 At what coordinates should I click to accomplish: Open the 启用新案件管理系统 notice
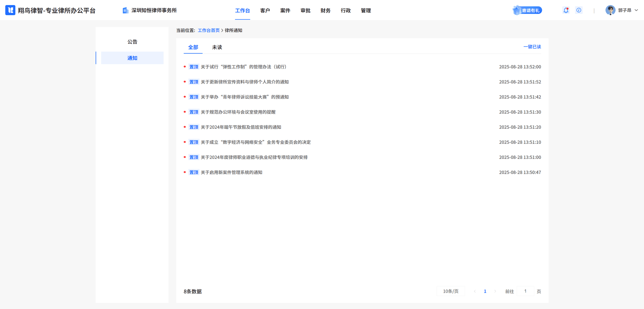pyautogui.click(x=231, y=172)
